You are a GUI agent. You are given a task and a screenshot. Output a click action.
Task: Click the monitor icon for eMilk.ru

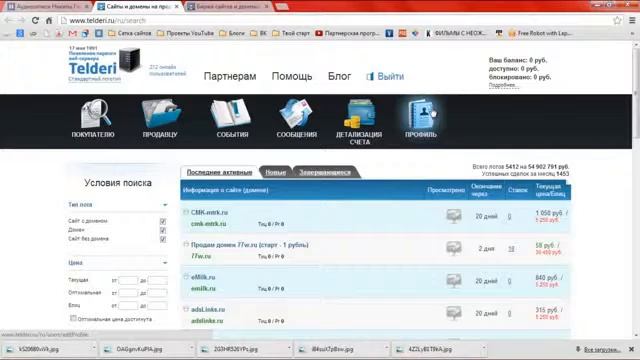(453, 280)
